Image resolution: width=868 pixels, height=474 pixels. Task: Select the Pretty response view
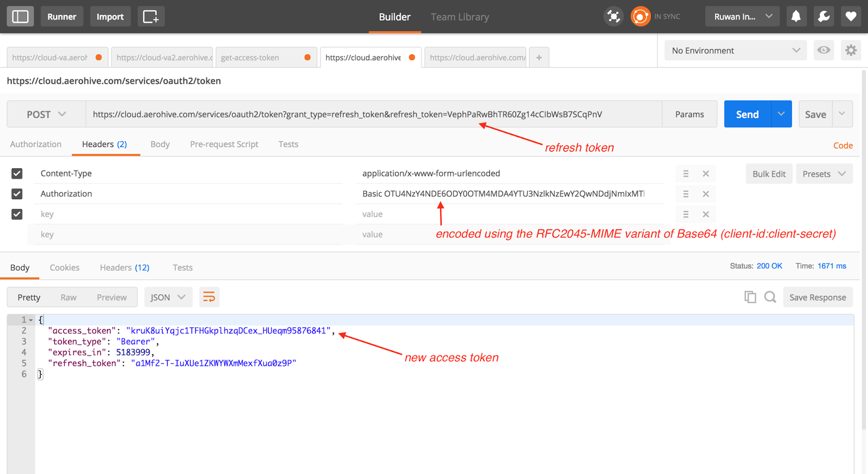[x=29, y=297]
